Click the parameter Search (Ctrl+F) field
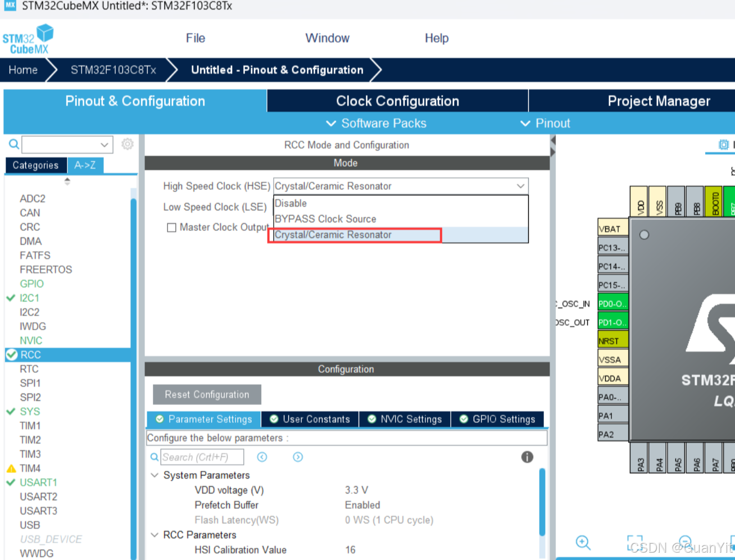This screenshot has width=735, height=560. [202, 457]
